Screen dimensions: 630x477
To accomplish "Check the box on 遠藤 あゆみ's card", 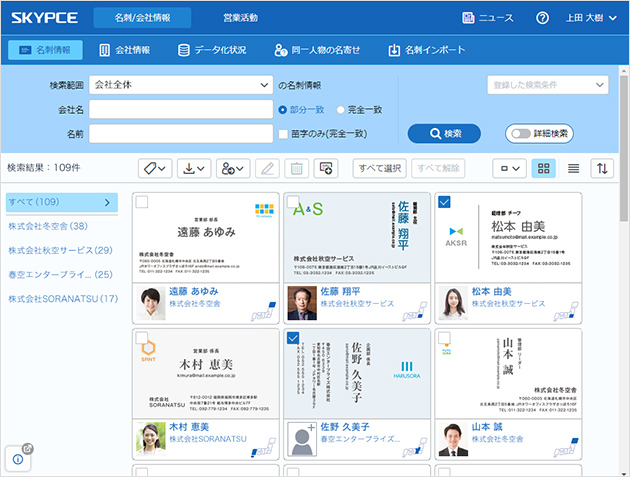I will [x=142, y=202].
